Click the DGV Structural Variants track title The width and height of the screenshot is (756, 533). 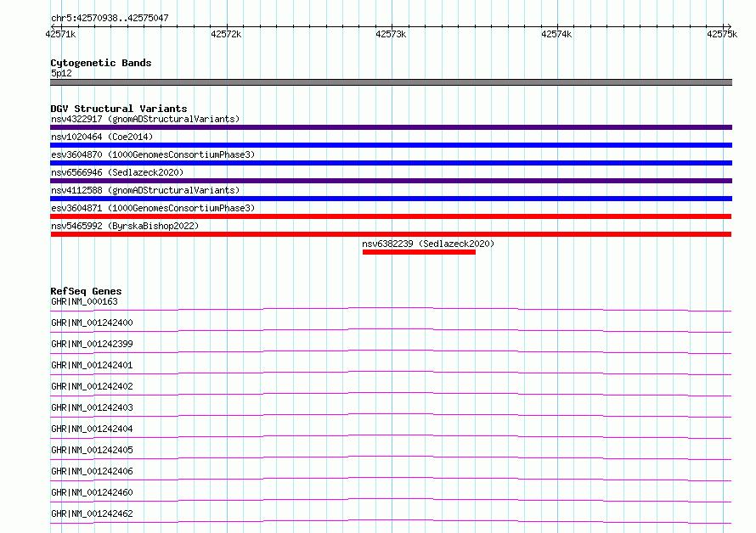click(x=119, y=109)
